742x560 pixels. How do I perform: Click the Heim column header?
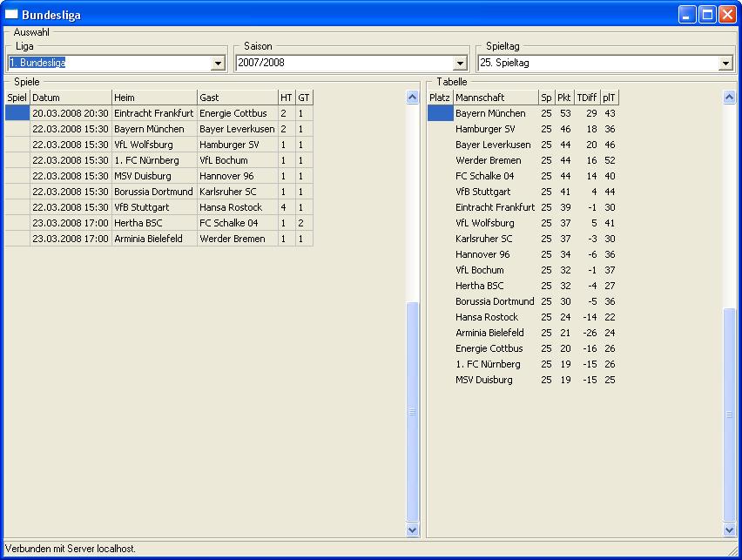click(154, 98)
